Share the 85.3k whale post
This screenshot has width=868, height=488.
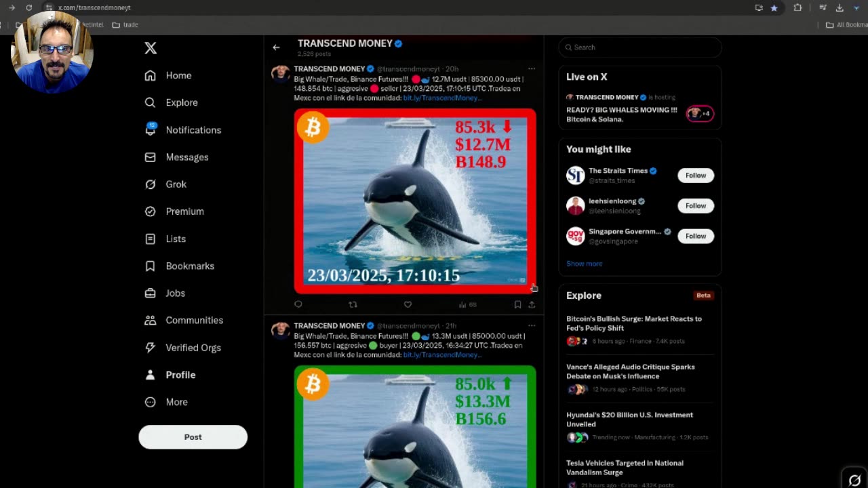pos(532,305)
